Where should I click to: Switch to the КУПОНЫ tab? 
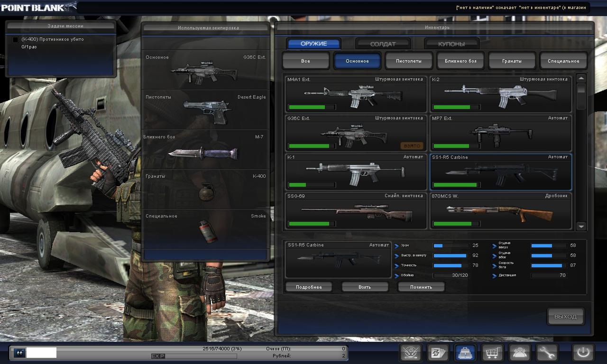pyautogui.click(x=451, y=44)
